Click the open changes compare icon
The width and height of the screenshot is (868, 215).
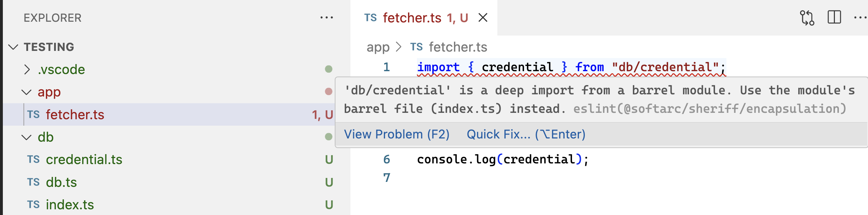807,17
